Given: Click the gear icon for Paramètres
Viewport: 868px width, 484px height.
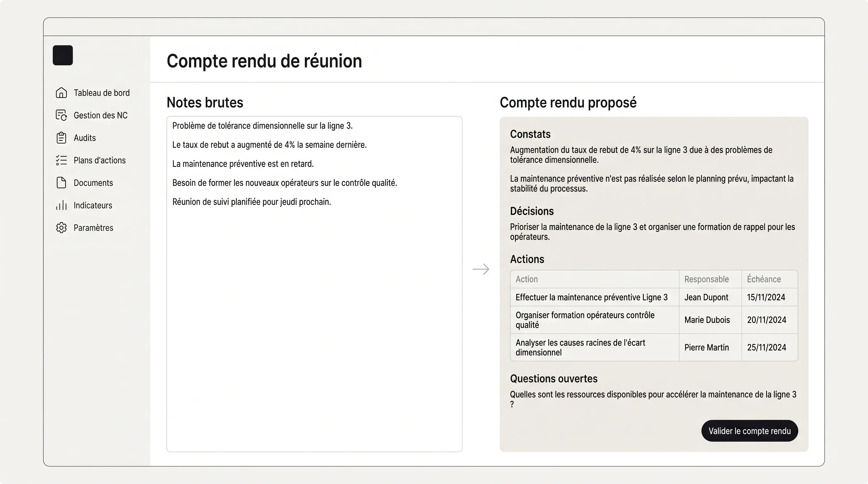Looking at the screenshot, I should tap(61, 228).
